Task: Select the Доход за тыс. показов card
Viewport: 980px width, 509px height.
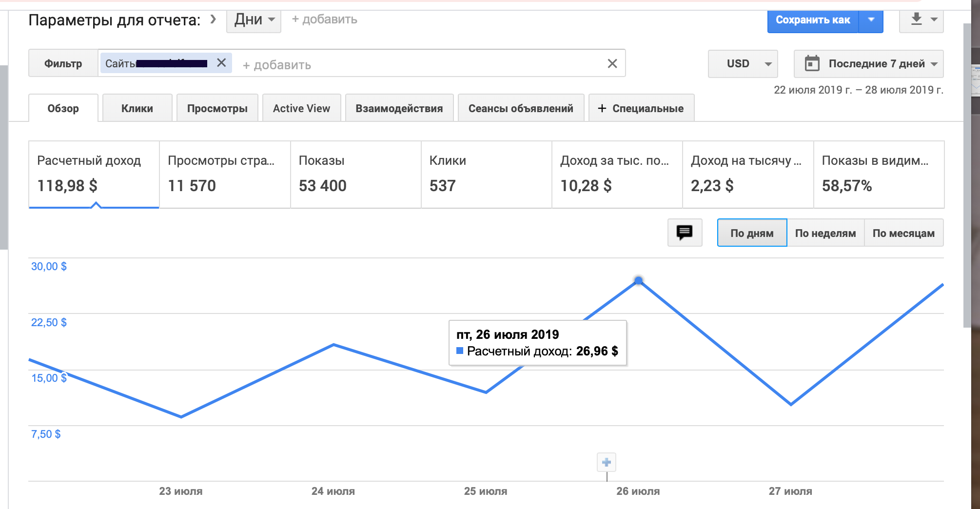Action: click(x=617, y=175)
